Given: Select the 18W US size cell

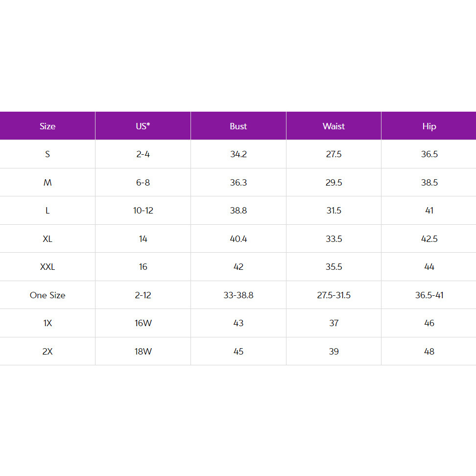Looking at the screenshot, I should click(143, 351).
